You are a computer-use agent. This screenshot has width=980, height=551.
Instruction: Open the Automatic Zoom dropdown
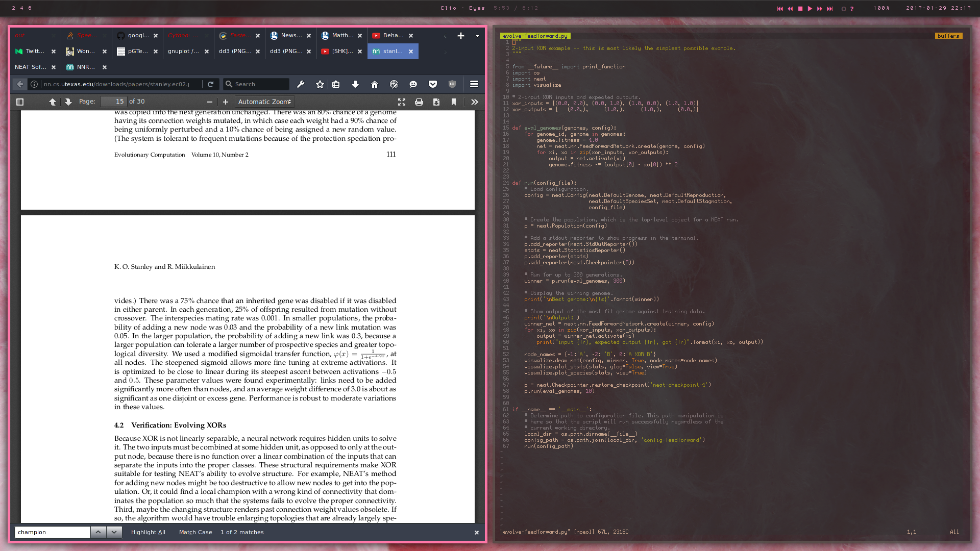tap(264, 102)
